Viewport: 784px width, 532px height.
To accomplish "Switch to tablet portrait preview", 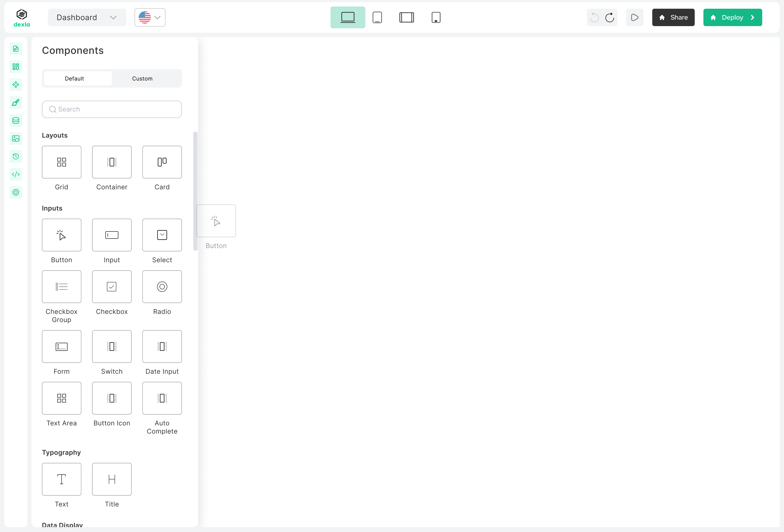I will (x=377, y=17).
